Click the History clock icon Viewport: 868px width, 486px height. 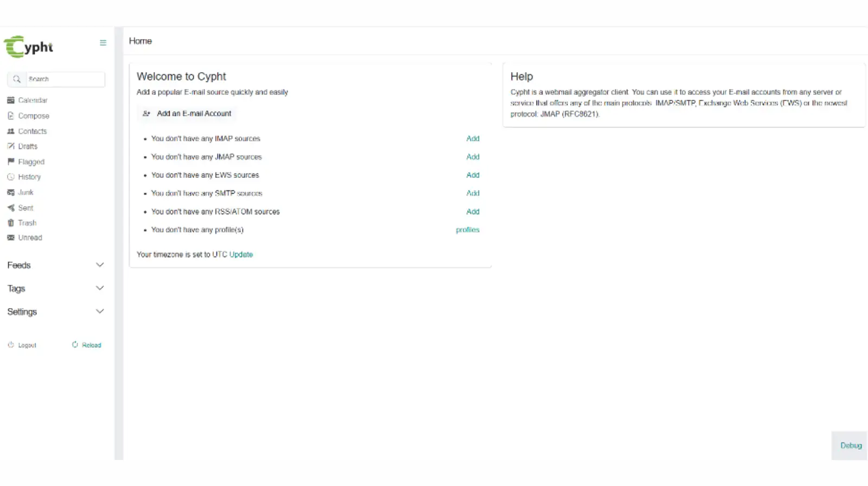tap(10, 177)
